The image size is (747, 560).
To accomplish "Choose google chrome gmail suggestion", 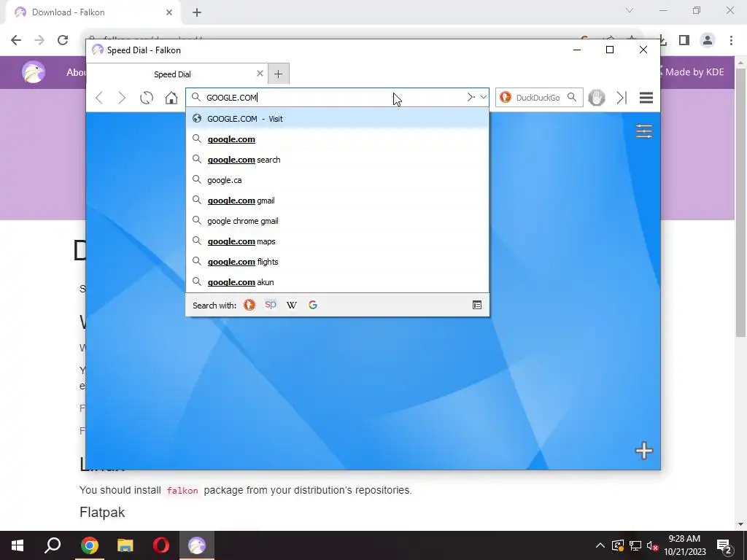I will [x=337, y=221].
